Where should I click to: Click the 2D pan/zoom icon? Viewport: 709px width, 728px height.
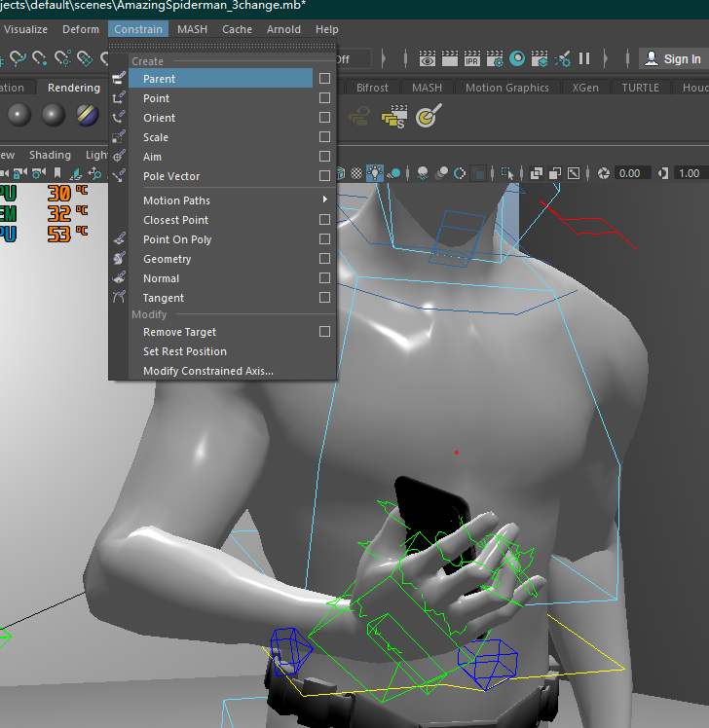tap(94, 173)
